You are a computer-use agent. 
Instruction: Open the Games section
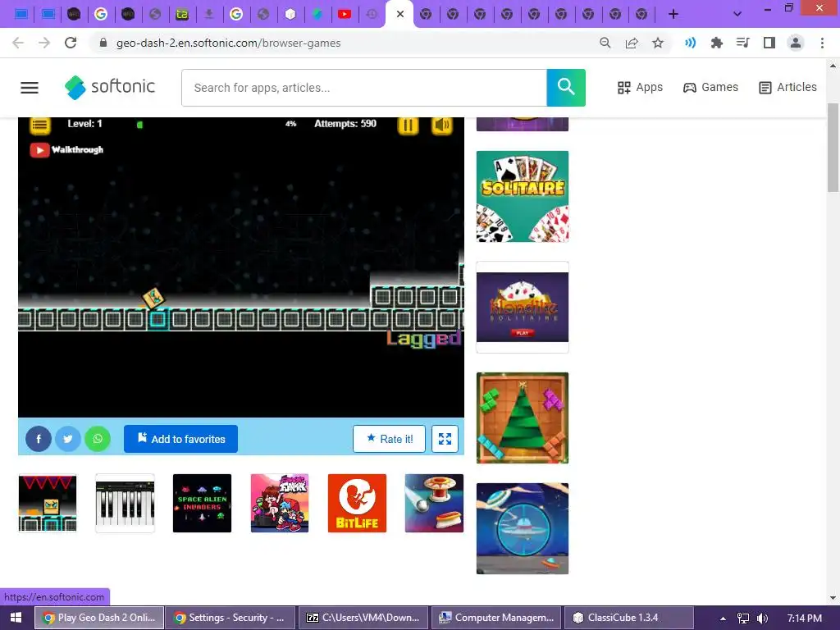click(x=710, y=87)
